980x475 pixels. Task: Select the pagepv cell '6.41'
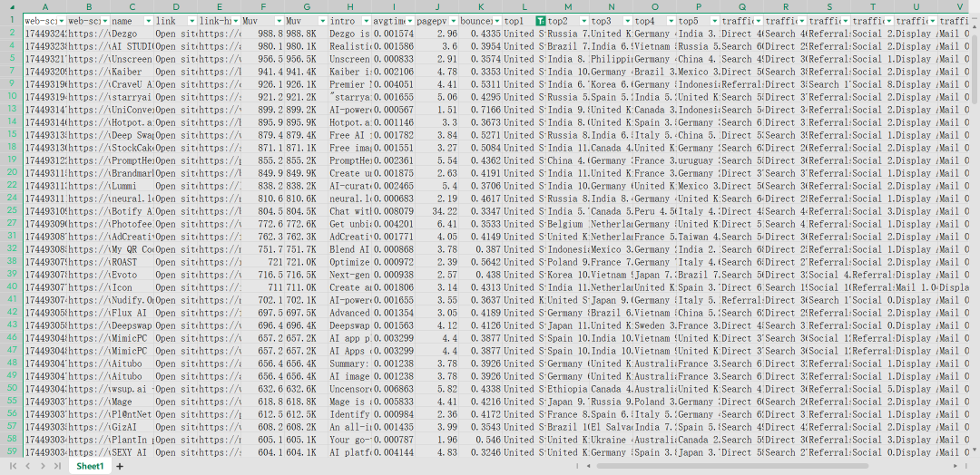tap(436, 224)
